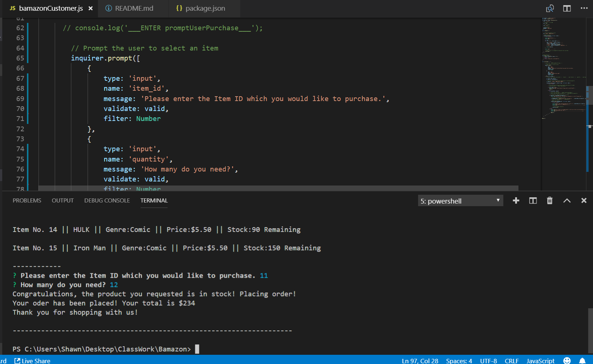Click the README.md info file icon
593x364 pixels.
(108, 8)
